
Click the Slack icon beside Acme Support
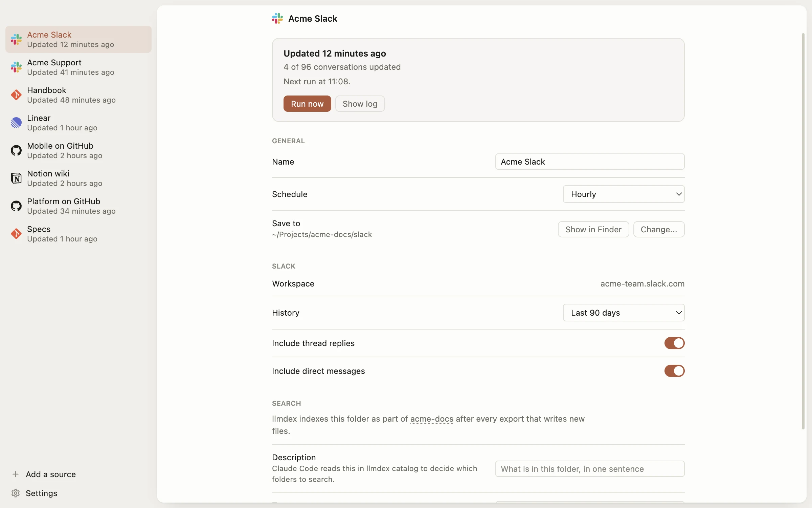tap(16, 67)
